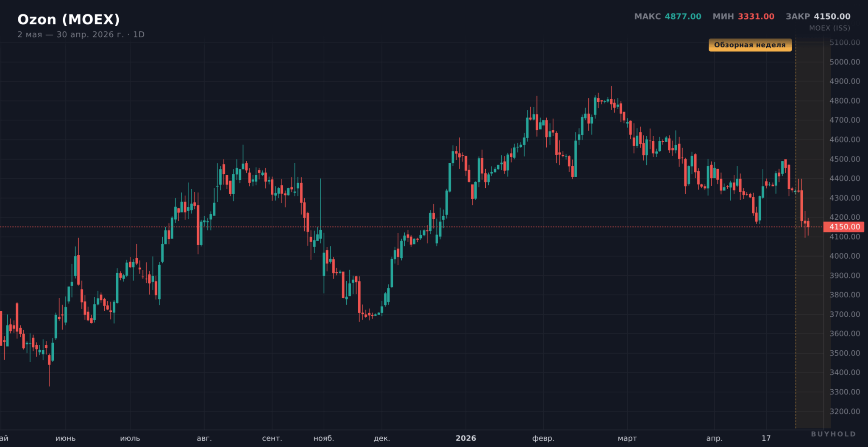
Task: Click the 5000.00 price axis label
Action: (845, 62)
